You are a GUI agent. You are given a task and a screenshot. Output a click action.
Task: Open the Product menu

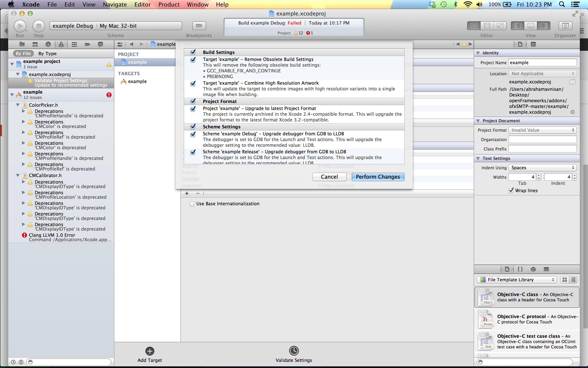(x=169, y=4)
